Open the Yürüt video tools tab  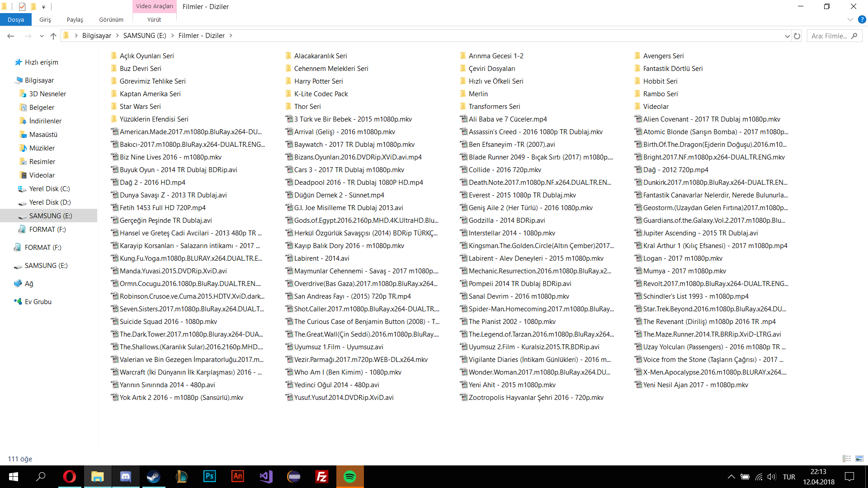tap(154, 19)
